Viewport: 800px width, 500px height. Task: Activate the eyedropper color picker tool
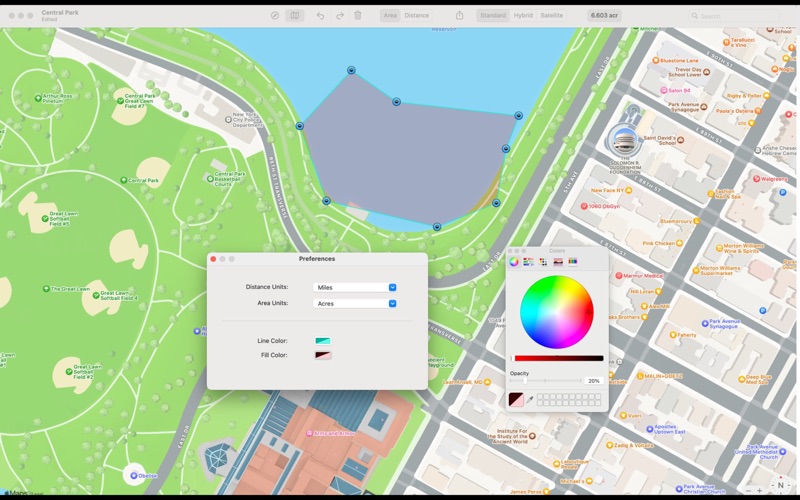coord(530,399)
